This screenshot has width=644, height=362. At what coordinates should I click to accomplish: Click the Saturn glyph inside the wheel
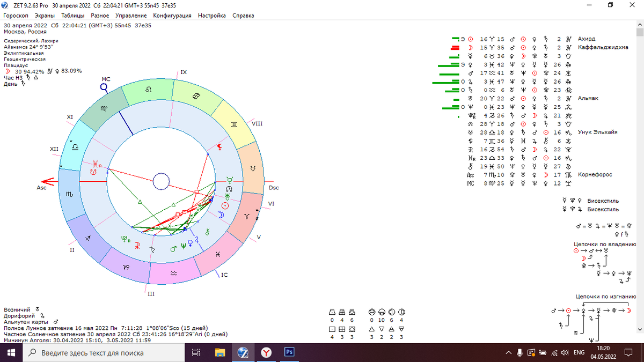[152, 248]
